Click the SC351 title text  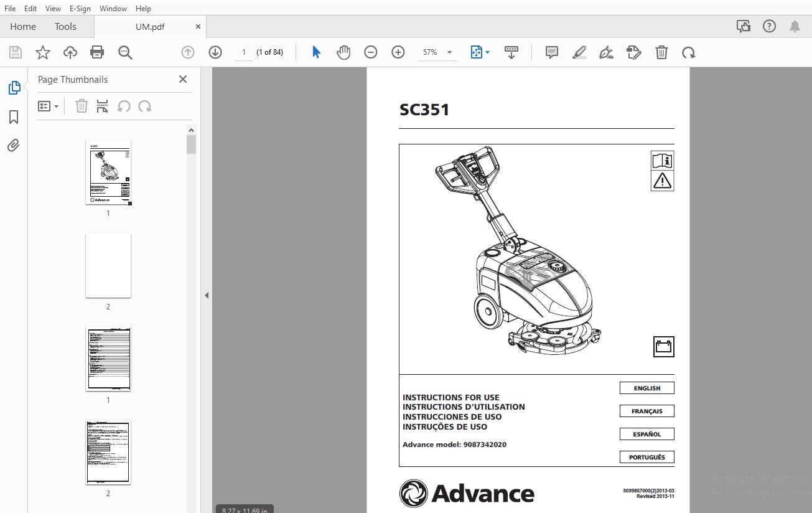point(424,110)
